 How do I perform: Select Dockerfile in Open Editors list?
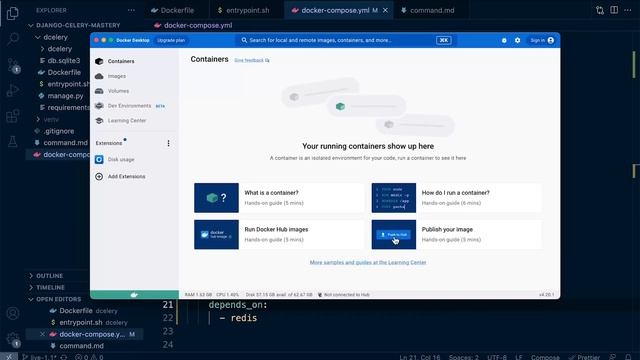pos(83,311)
